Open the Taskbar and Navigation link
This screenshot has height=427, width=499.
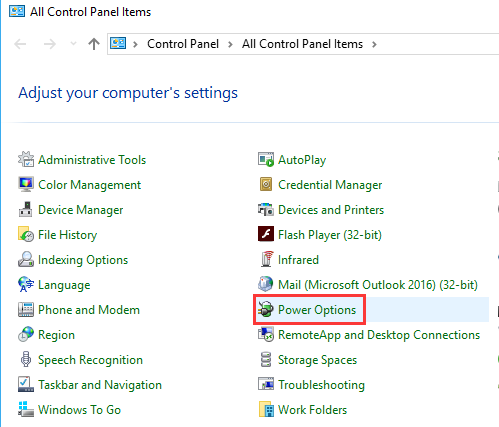pos(100,385)
